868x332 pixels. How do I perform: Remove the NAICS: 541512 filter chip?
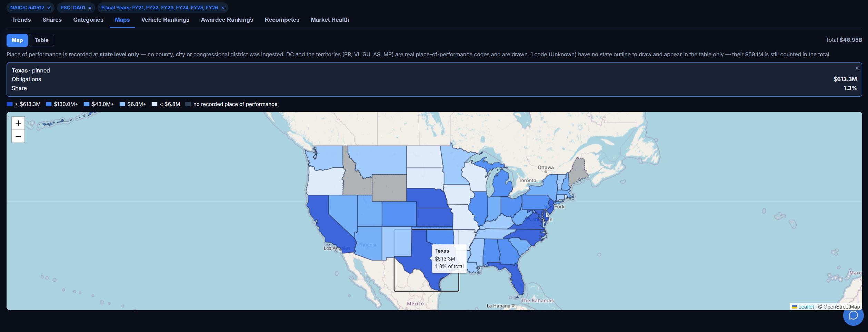click(x=49, y=8)
